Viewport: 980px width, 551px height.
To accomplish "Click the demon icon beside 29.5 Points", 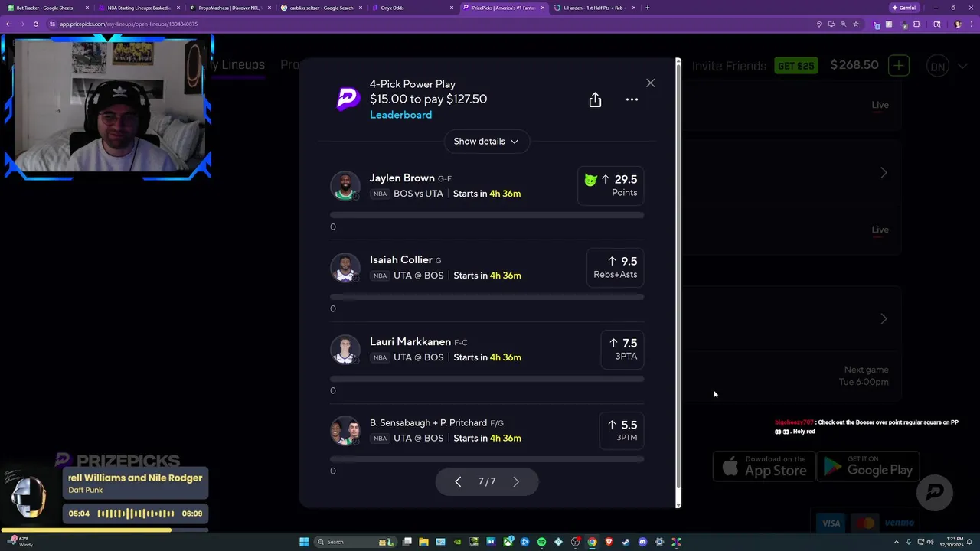I will coord(590,180).
